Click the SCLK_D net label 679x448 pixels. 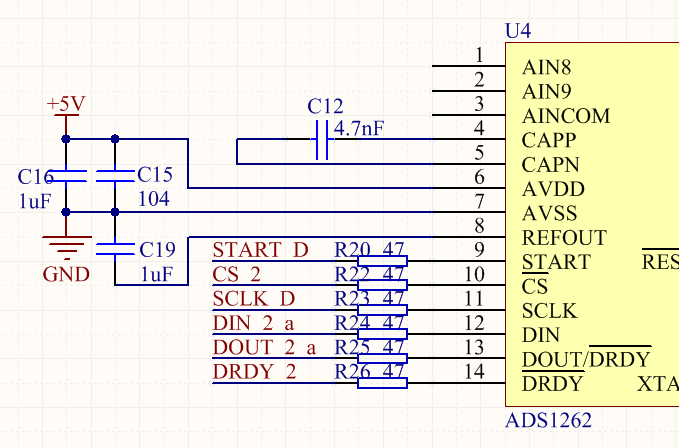tap(254, 299)
